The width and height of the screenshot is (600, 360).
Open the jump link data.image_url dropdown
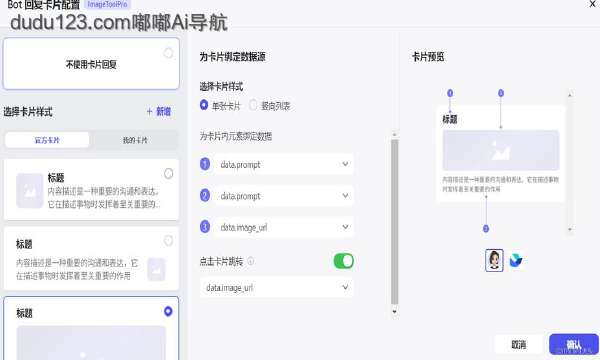276,287
